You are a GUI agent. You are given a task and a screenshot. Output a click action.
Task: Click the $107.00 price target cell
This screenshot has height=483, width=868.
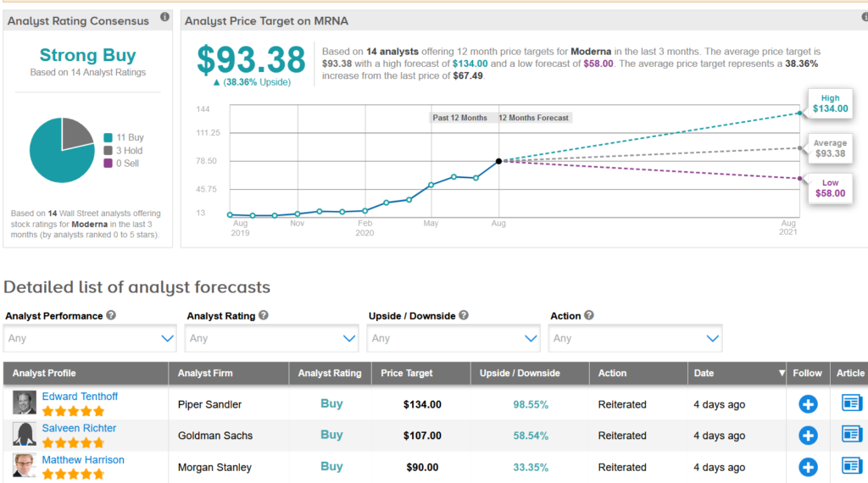(422, 436)
